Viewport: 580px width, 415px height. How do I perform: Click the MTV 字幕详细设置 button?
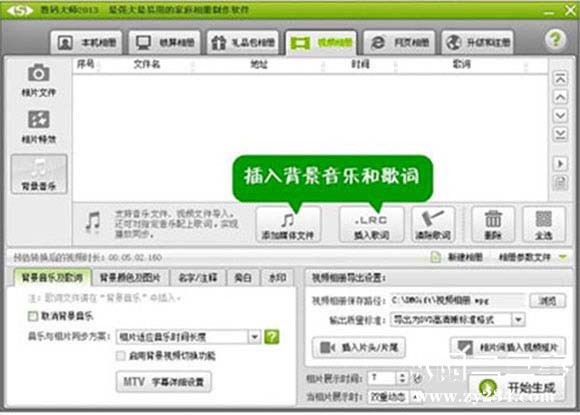163,381
